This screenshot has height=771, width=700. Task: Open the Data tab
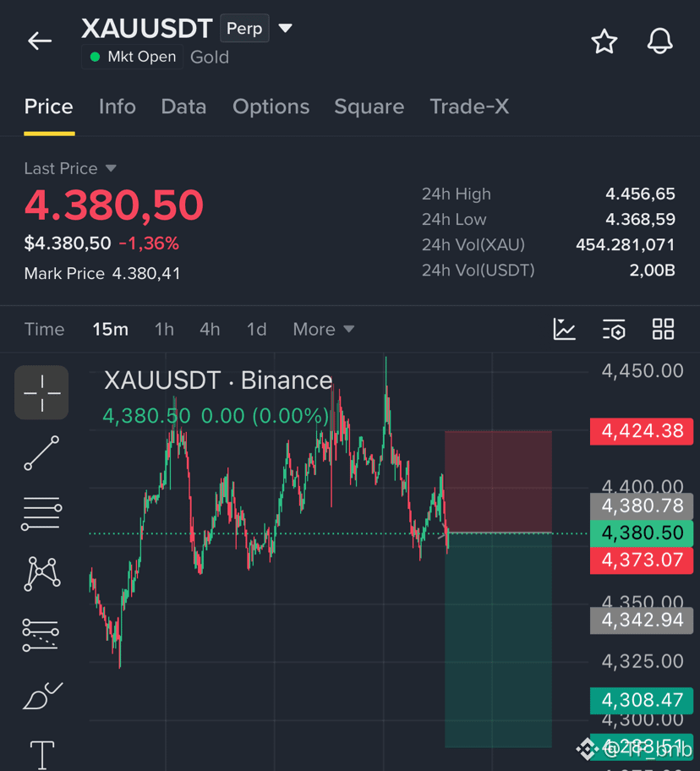click(x=183, y=107)
